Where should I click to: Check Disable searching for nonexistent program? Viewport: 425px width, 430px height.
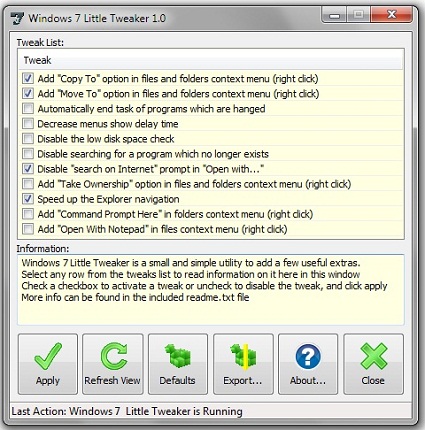click(x=28, y=154)
